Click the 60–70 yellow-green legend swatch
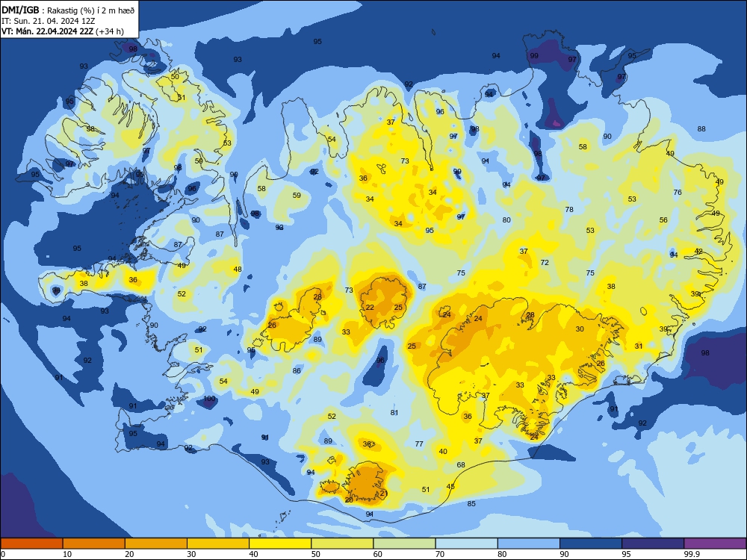Screen dimensions: 747x560 click(404, 544)
